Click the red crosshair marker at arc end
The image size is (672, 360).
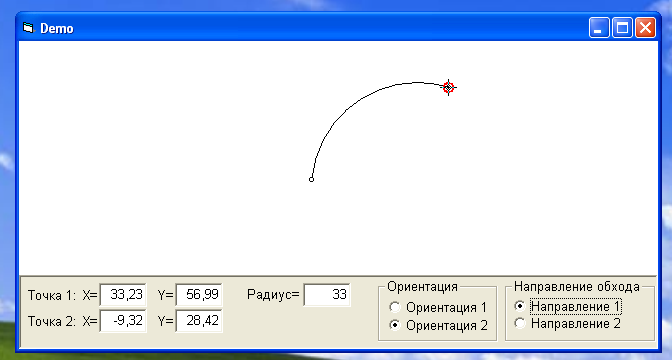coord(448,87)
